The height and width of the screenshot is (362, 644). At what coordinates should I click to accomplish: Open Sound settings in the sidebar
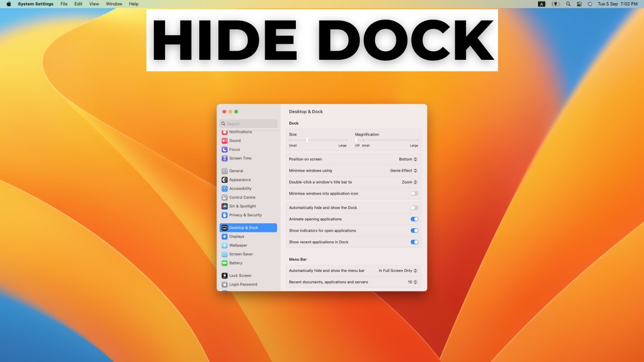click(248, 141)
